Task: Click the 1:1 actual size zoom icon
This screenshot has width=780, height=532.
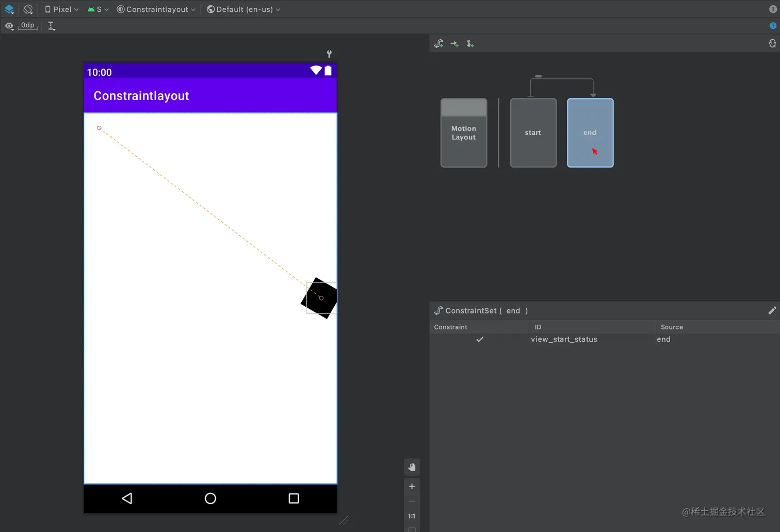Action: tap(412, 516)
